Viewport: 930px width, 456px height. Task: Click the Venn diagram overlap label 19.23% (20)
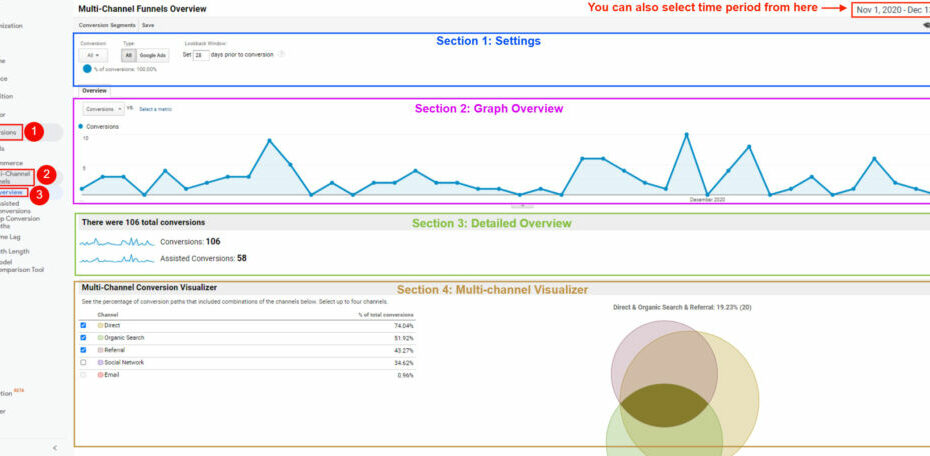tap(682, 308)
